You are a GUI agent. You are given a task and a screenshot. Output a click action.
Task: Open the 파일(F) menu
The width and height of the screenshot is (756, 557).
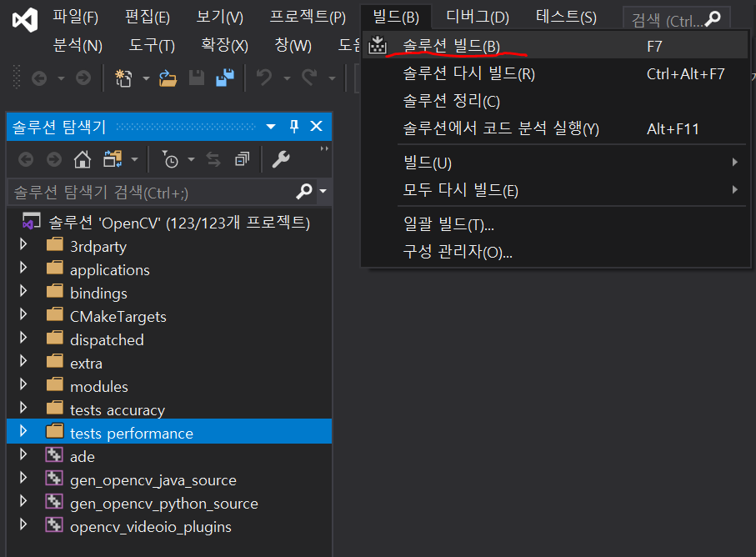[x=75, y=18]
